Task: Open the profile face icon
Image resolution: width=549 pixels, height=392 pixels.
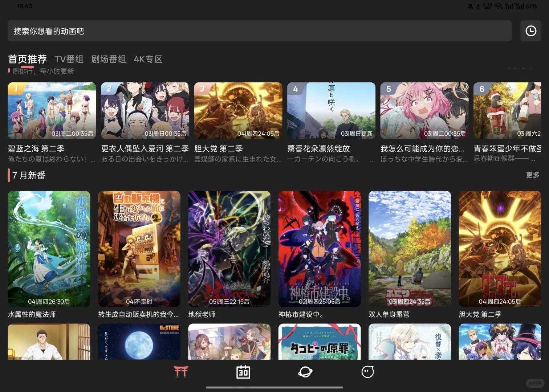Action: coord(367,372)
